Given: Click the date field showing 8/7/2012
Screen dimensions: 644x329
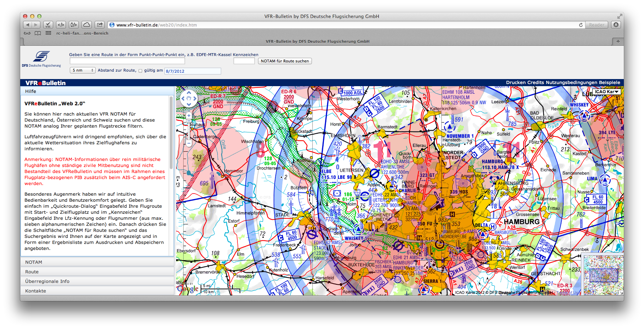Looking at the screenshot, I should (x=193, y=71).
